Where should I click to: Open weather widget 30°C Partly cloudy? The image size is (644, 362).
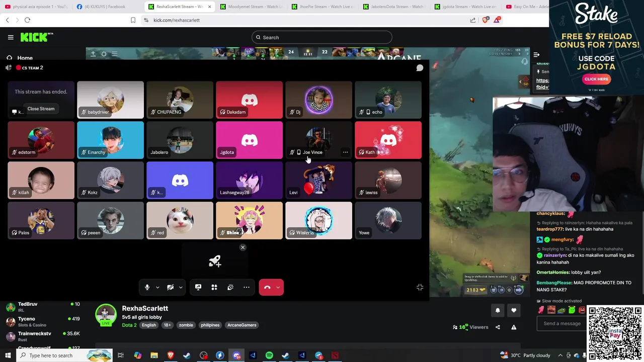[525, 355]
